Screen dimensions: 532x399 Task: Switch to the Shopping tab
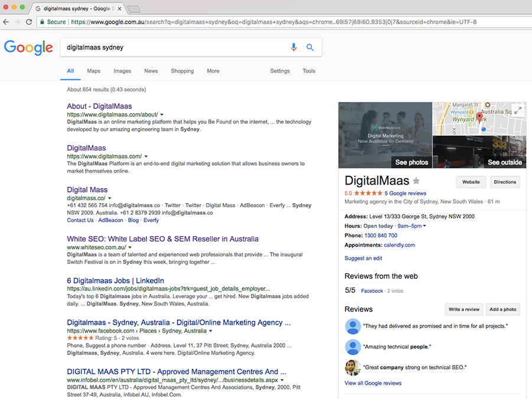[x=182, y=71]
